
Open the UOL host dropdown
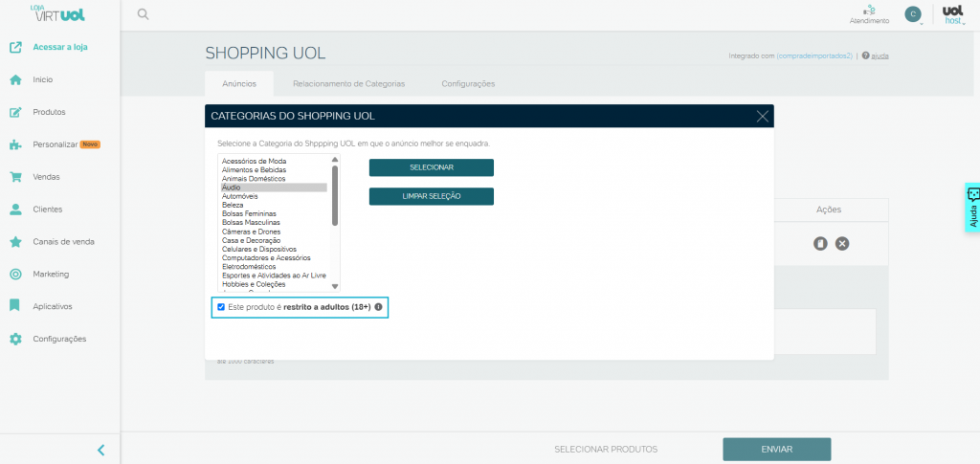pyautogui.click(x=952, y=15)
